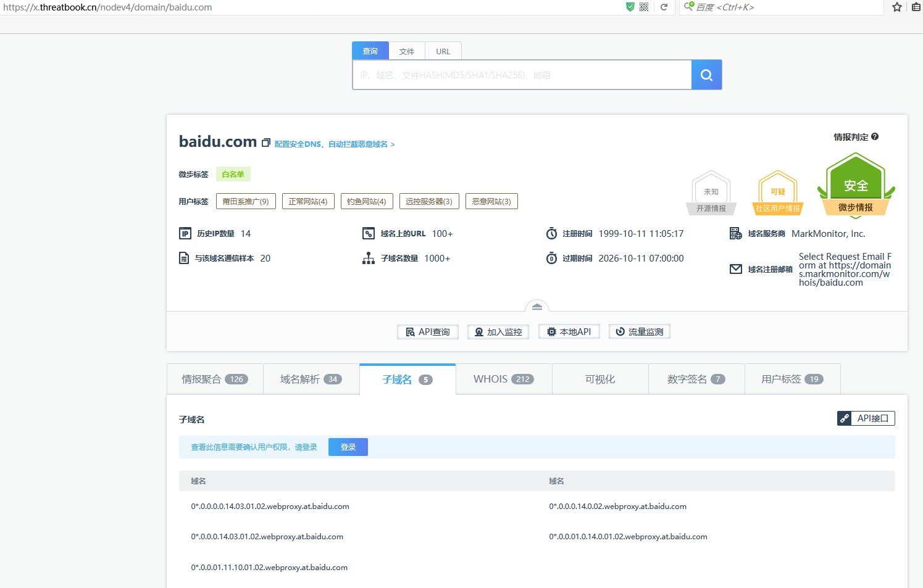The height and width of the screenshot is (588, 923).
Task: Click the link icon on API接口 button
Action: 845,418
